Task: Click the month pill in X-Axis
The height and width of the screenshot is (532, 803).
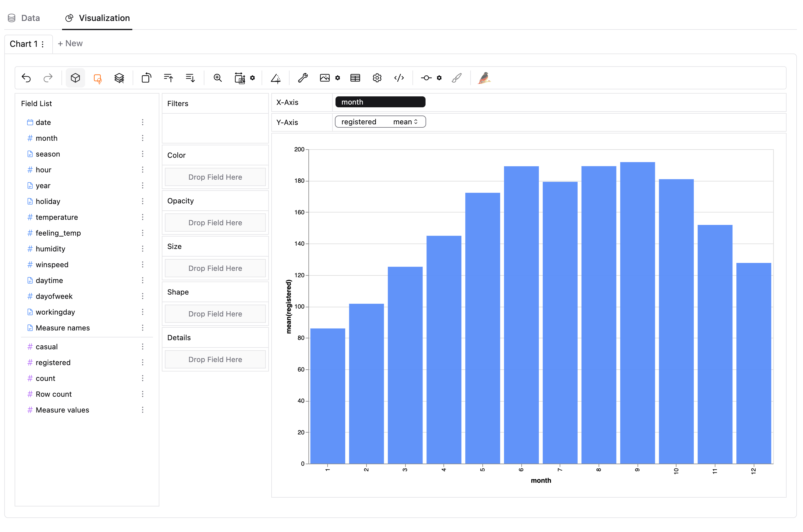Action: pyautogui.click(x=380, y=102)
